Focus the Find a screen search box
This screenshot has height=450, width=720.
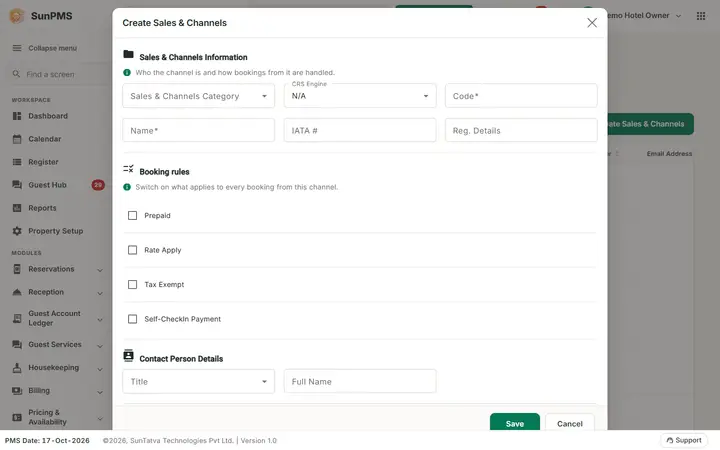pos(59,74)
